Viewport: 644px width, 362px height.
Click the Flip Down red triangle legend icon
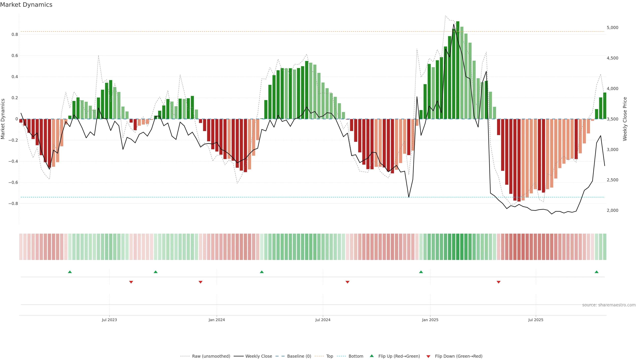pyautogui.click(x=428, y=356)
